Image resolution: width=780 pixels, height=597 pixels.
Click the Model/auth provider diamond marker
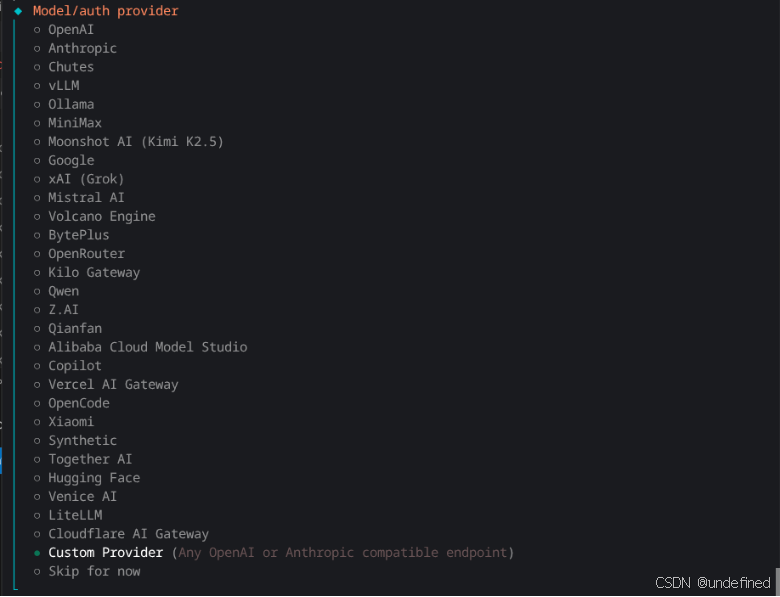point(18,11)
